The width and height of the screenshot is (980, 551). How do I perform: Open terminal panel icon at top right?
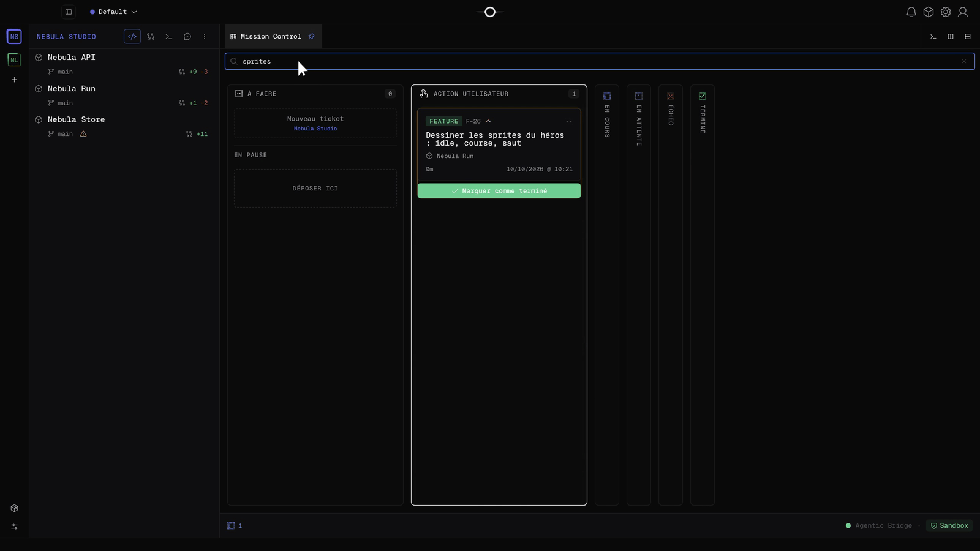pyautogui.click(x=933, y=36)
